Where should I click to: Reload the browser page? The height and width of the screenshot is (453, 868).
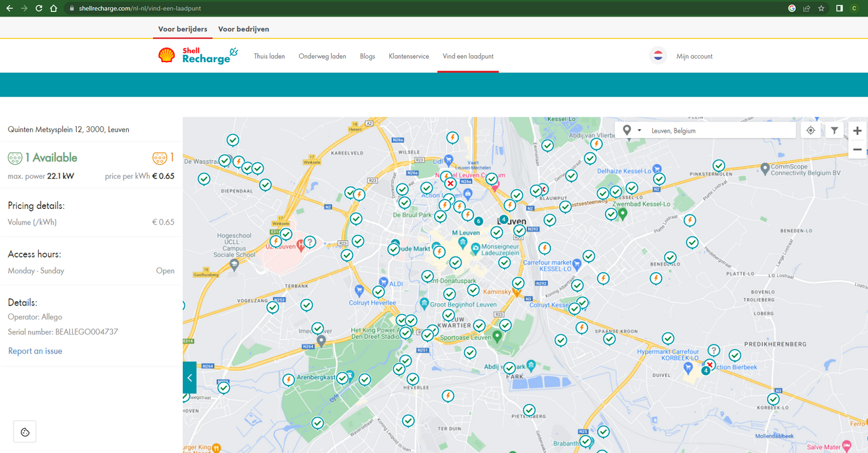pyautogui.click(x=39, y=8)
